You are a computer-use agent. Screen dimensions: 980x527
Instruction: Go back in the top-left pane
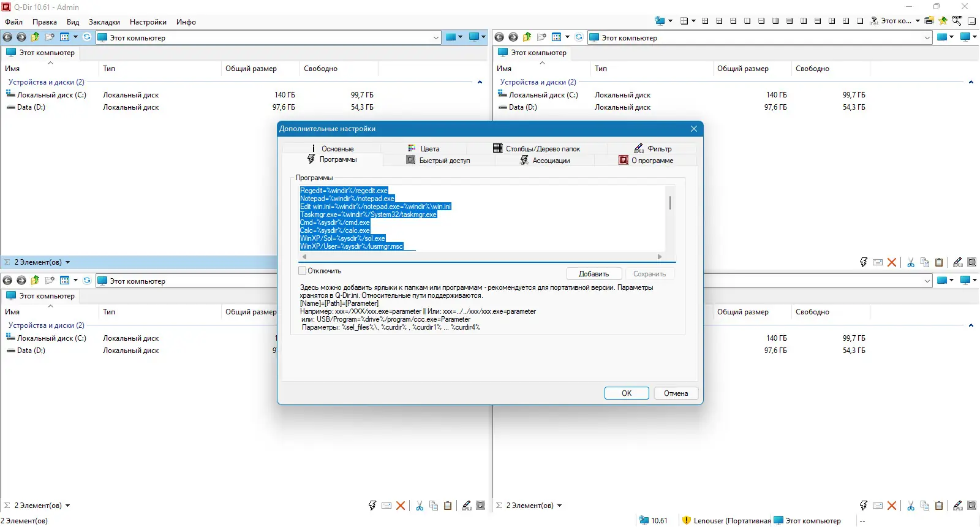pos(7,37)
